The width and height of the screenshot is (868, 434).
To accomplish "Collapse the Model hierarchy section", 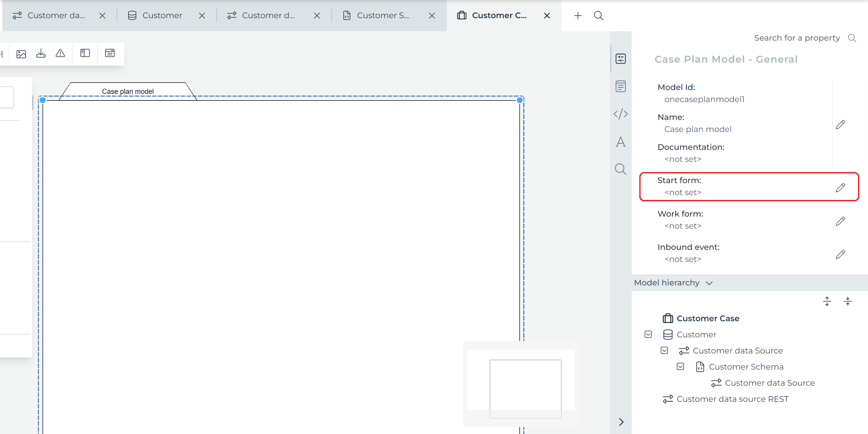I will point(710,283).
